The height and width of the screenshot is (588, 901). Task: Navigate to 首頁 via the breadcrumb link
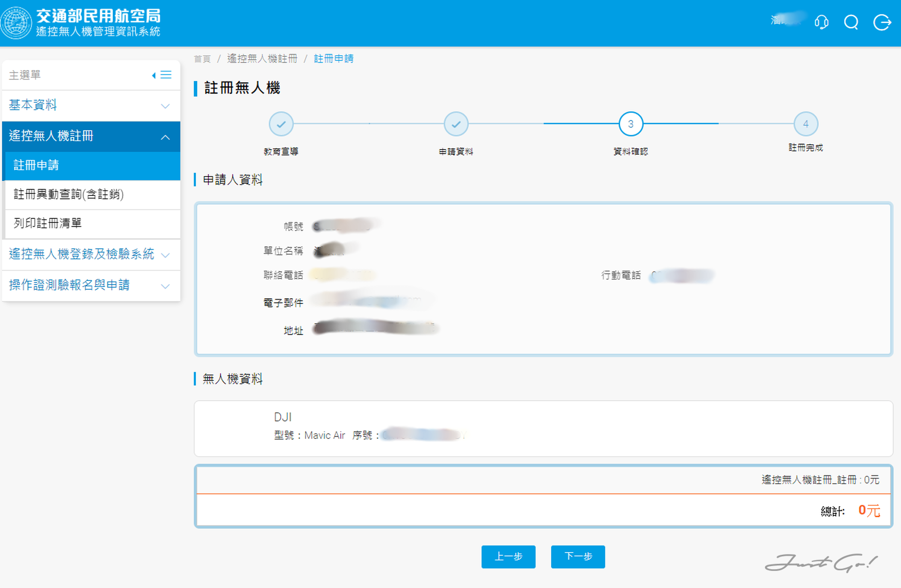tap(202, 58)
